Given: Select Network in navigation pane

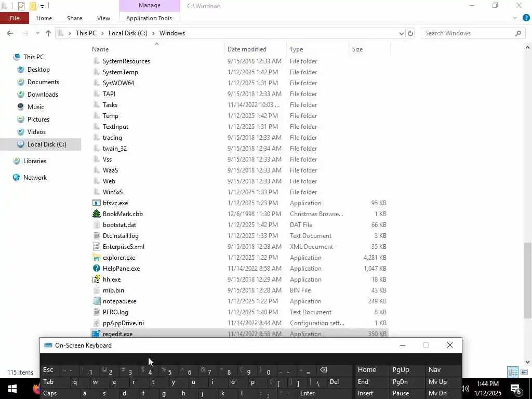Looking at the screenshot, I should 35,178.
